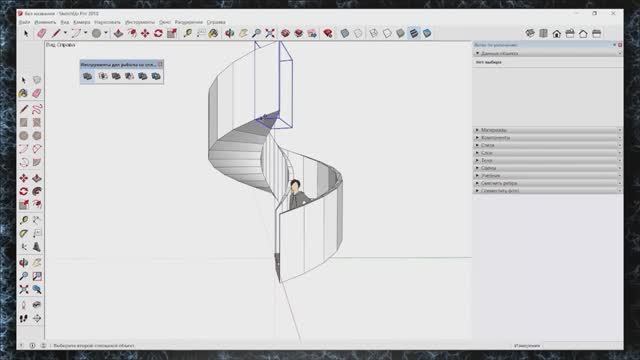The height and width of the screenshot is (360, 640).
Task: Expand the Компоненты panel
Action: point(547,138)
